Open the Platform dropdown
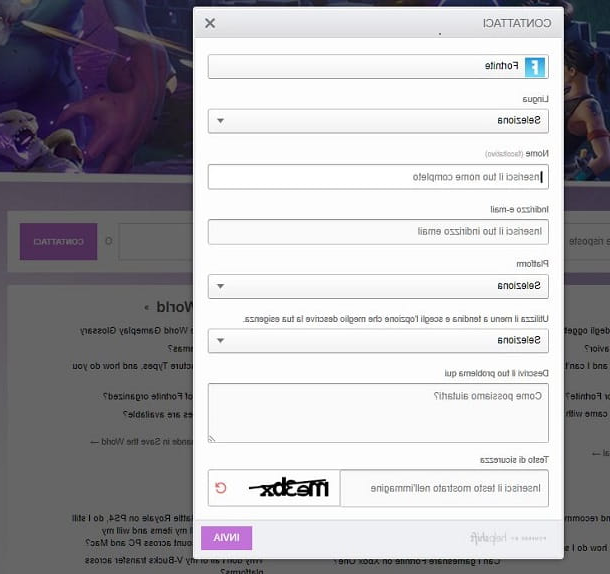 click(378, 286)
